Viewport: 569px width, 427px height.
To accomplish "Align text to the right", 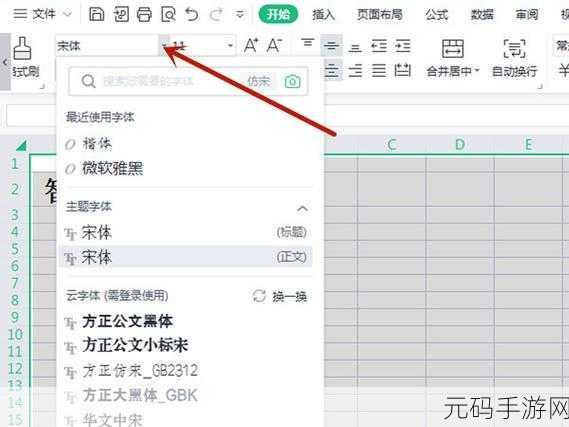I will (x=355, y=70).
